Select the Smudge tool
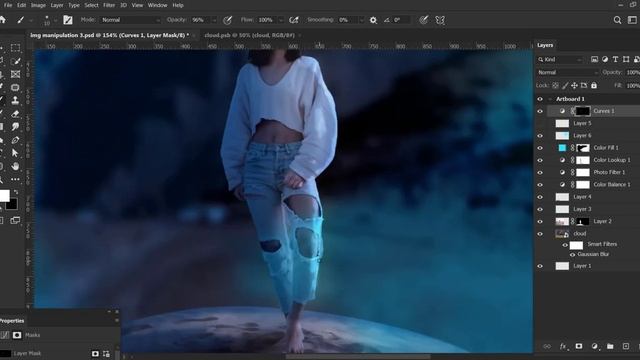Viewport: 640px width, 360px height. pyautogui.click(x=16, y=127)
